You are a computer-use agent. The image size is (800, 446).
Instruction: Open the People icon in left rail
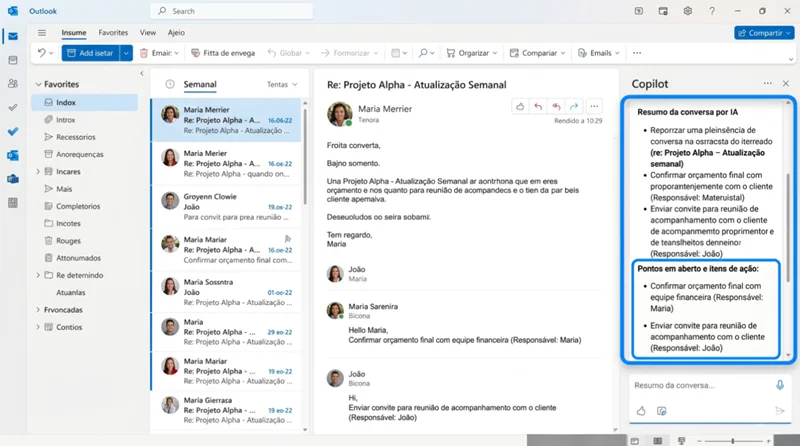(13, 83)
